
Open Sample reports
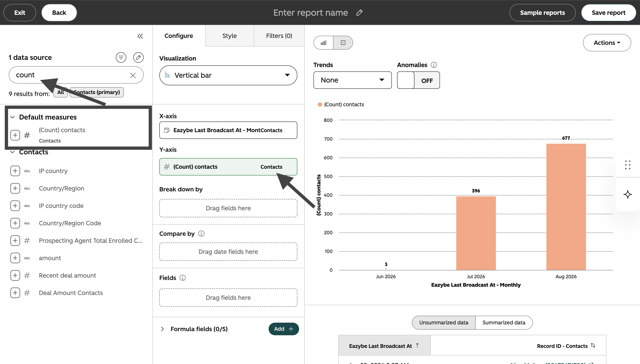[542, 12]
